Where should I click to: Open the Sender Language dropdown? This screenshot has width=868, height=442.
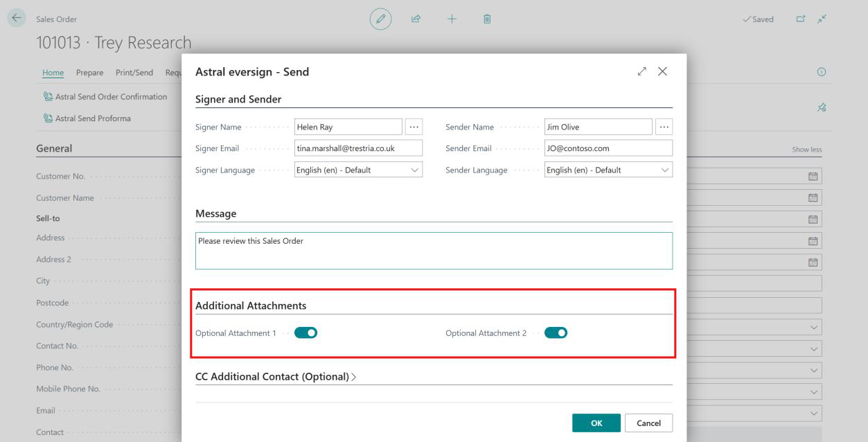[666, 169]
